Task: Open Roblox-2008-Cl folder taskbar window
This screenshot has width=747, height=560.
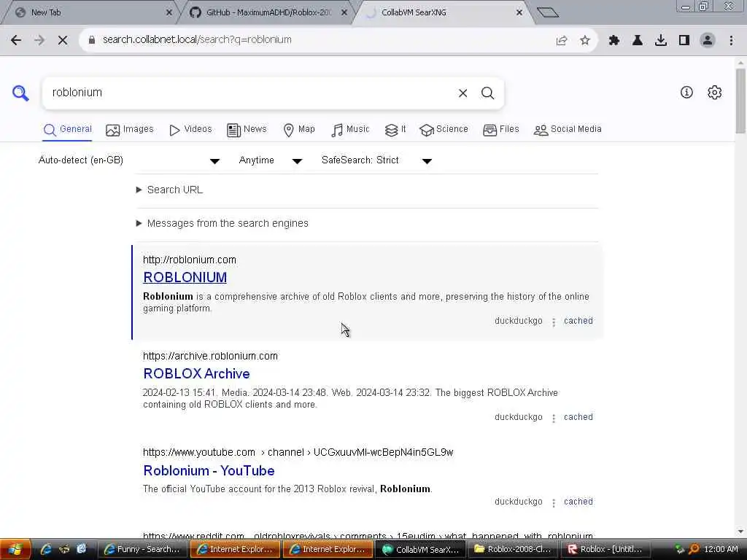Action: point(514,550)
